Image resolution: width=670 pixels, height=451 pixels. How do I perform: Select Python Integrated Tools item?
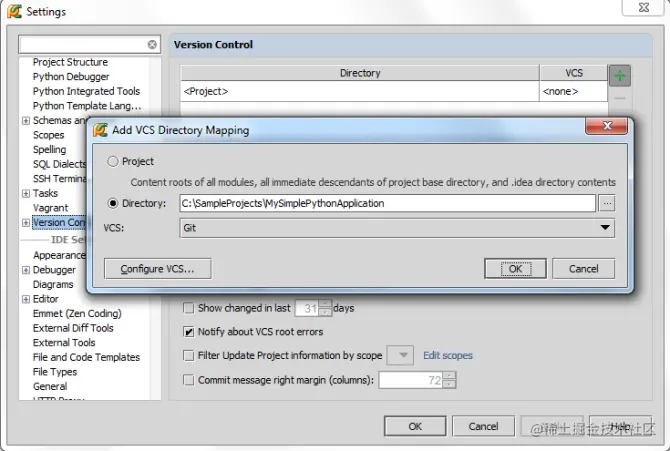click(x=86, y=91)
